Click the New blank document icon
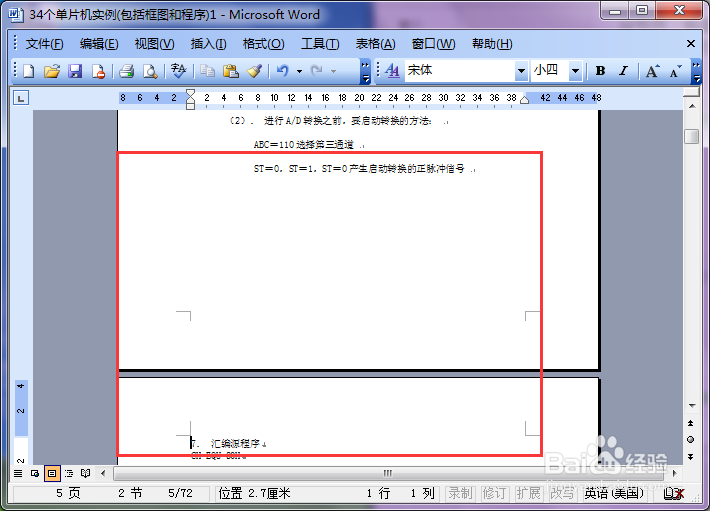Viewport: 710px width, 511px height. [29, 71]
